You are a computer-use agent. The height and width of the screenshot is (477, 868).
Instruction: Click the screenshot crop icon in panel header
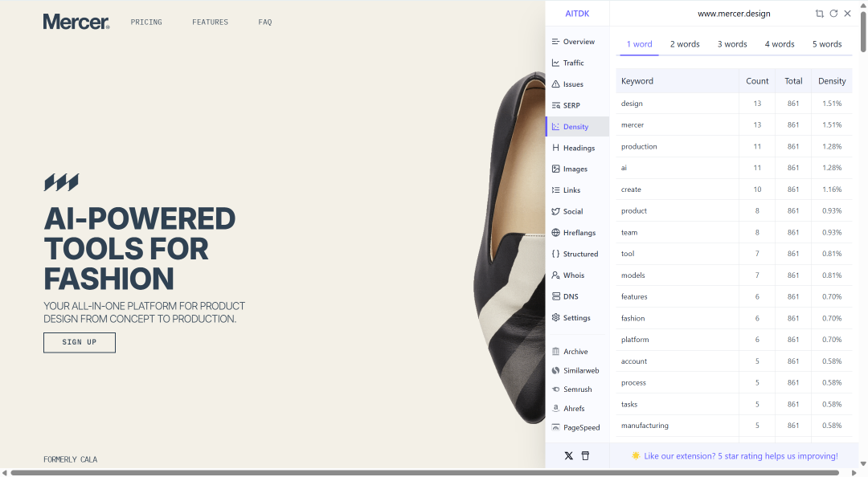click(819, 14)
